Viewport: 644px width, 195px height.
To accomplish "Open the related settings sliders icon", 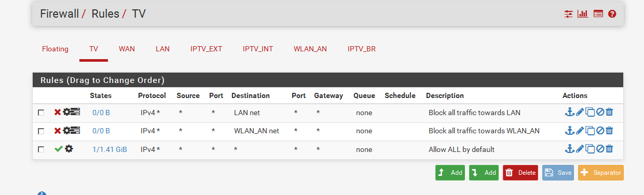I will (x=568, y=14).
